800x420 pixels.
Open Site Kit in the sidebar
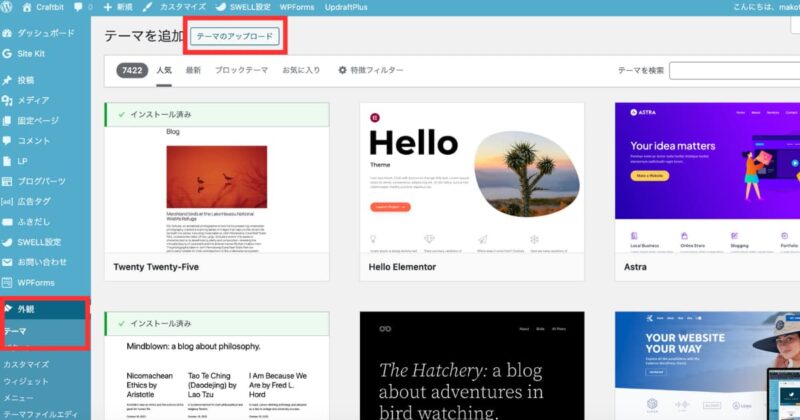point(31,54)
